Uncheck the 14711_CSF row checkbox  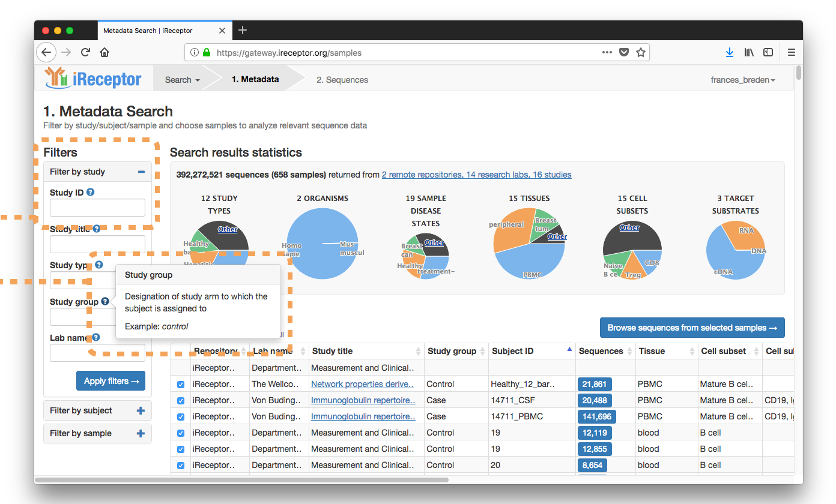[x=181, y=400]
